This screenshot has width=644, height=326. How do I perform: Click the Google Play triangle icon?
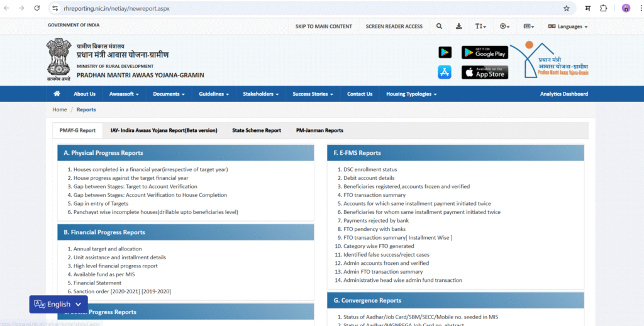[445, 52]
